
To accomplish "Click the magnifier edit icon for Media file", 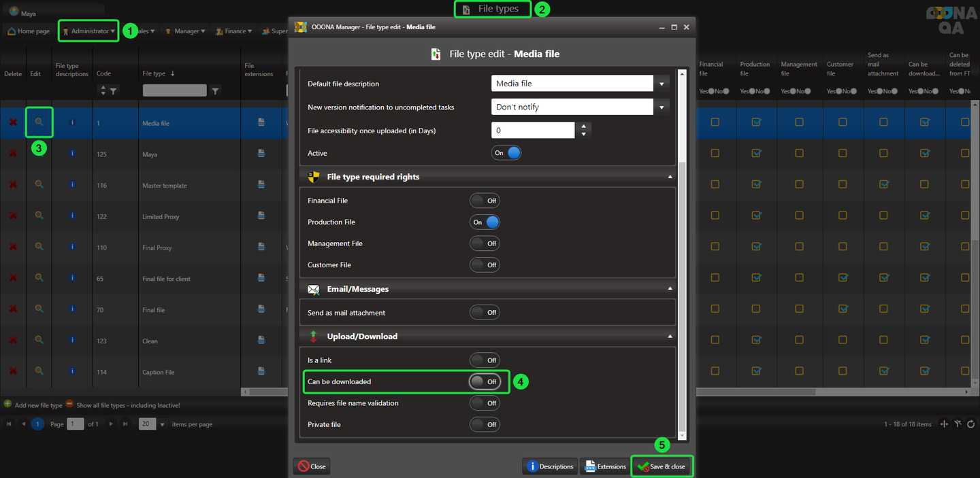I will 39,122.
